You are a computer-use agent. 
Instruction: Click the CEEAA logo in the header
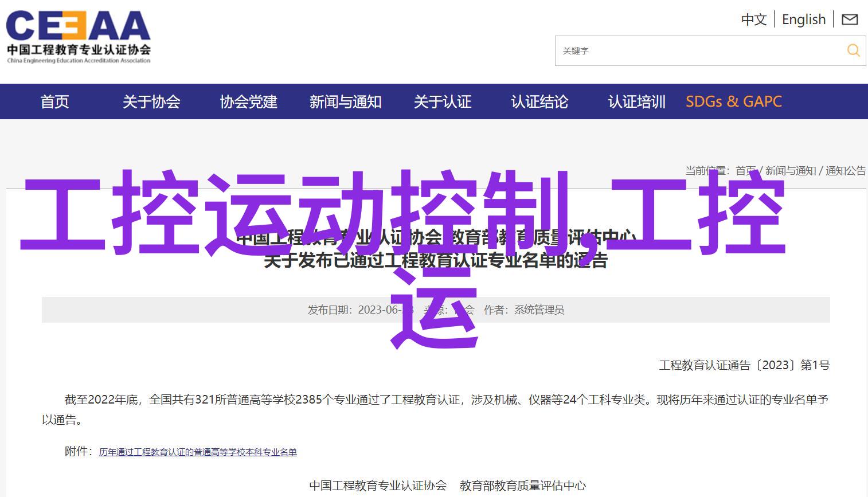[79, 37]
